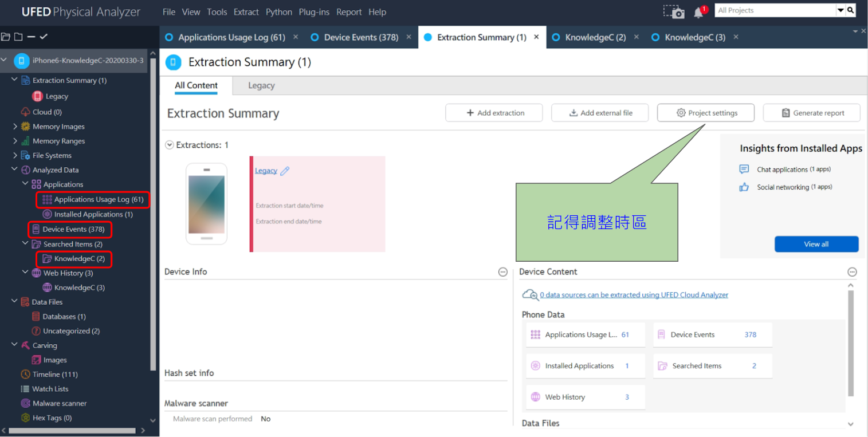Open Timeline (111) in the tree
Viewport: 868px width, 437px height.
click(x=54, y=374)
